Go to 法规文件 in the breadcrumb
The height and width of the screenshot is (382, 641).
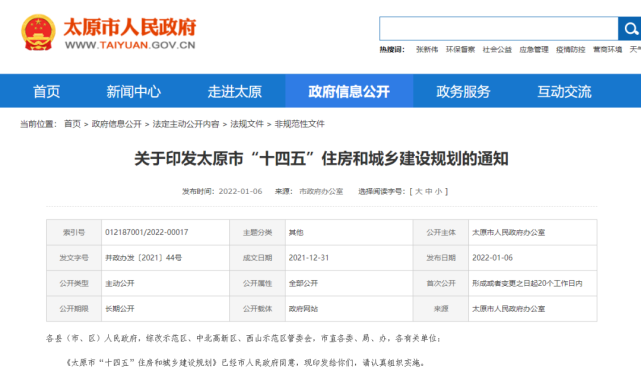[x=247, y=124]
